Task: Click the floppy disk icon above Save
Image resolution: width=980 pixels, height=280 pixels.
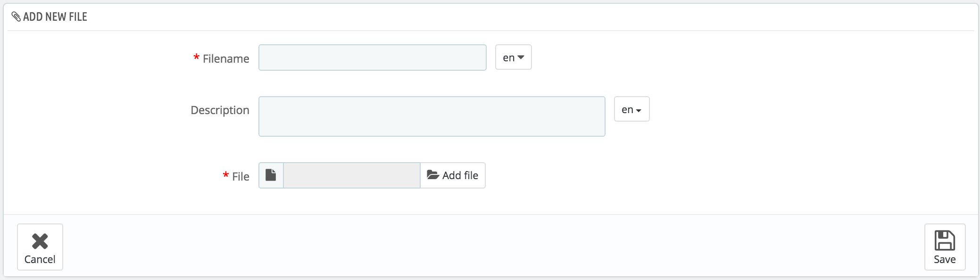Action: (x=945, y=240)
